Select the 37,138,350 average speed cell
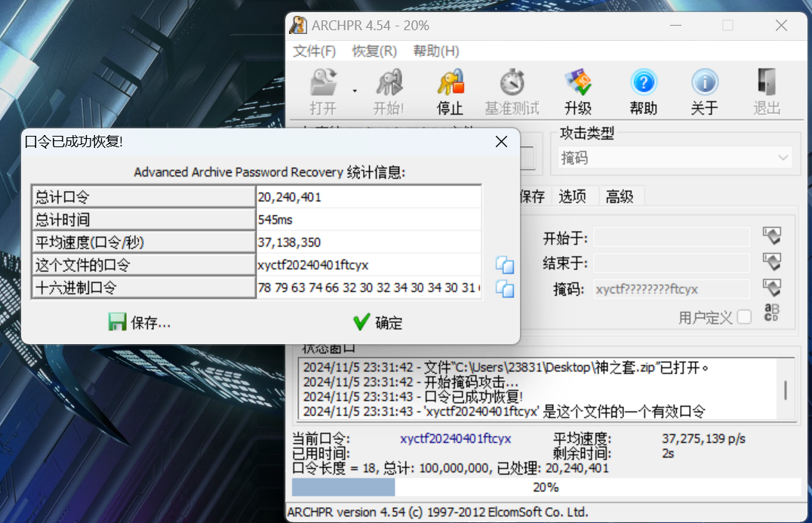The height and width of the screenshot is (523, 812). coord(369,242)
